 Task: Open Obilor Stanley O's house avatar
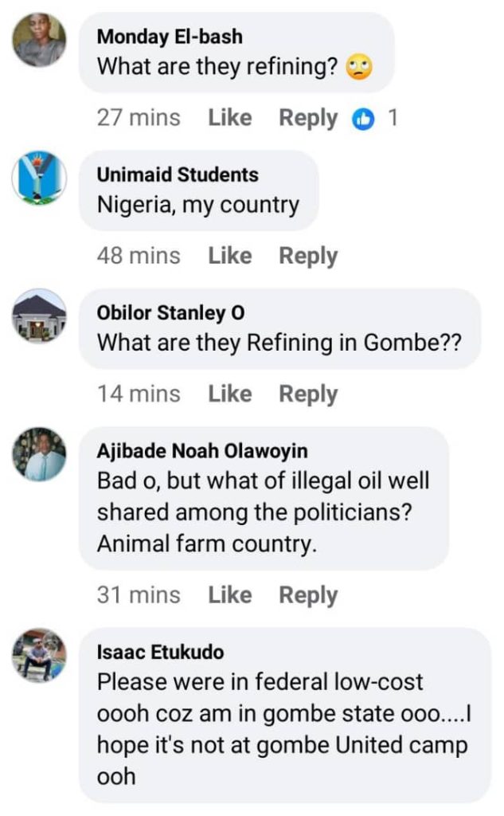(x=39, y=316)
